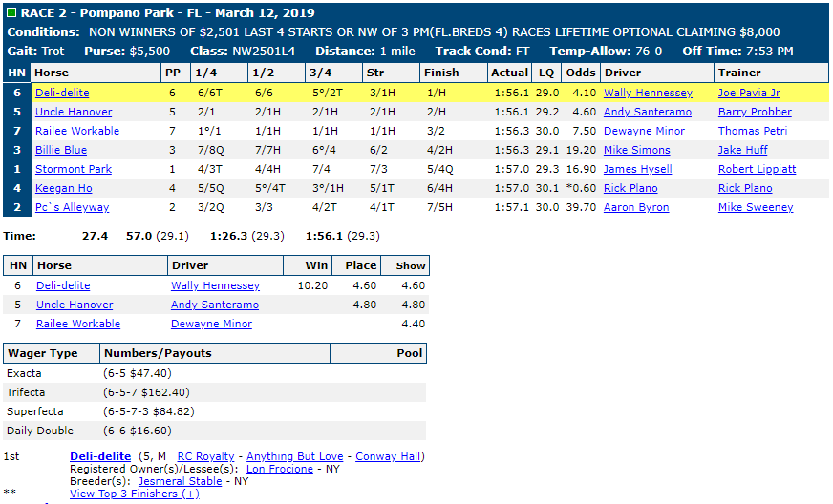Open Billie Blue horse link

(x=61, y=150)
